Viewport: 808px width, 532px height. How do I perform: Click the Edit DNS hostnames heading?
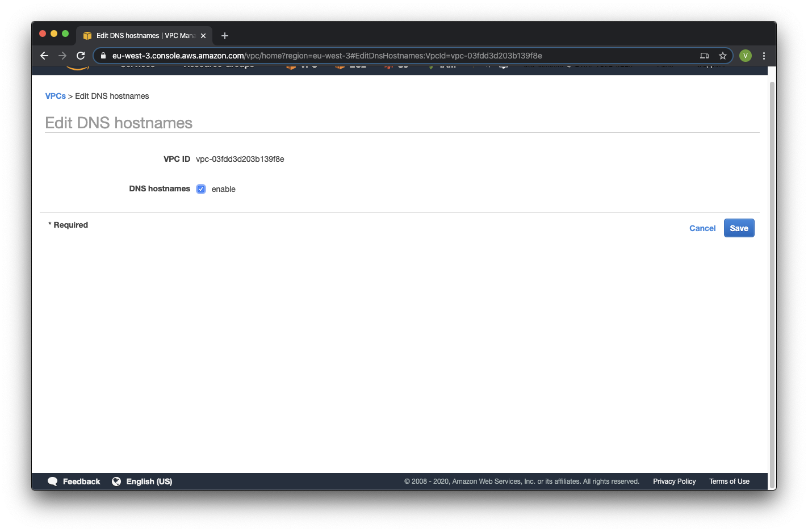pos(119,123)
